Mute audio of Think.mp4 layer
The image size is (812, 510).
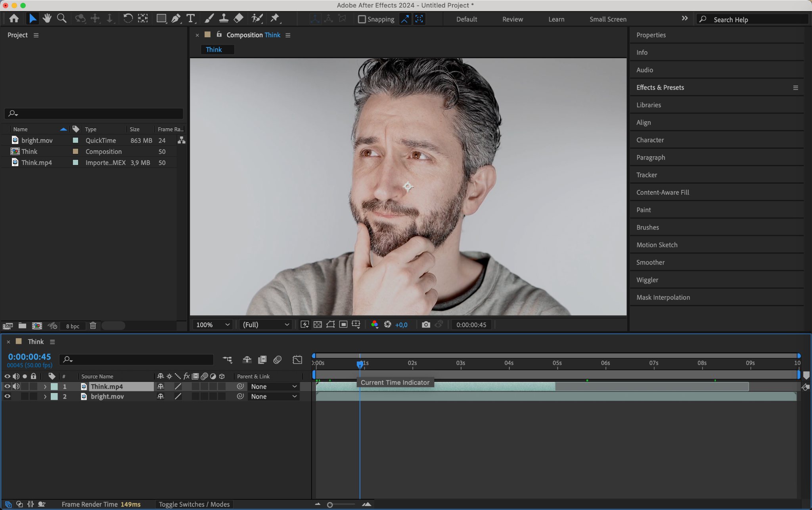16,387
